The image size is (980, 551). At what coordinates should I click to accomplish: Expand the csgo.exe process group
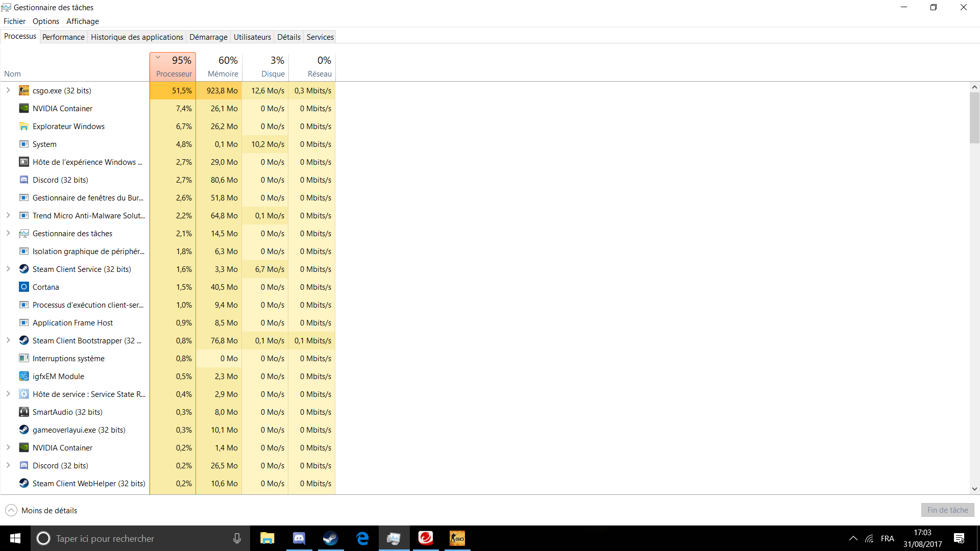8,90
